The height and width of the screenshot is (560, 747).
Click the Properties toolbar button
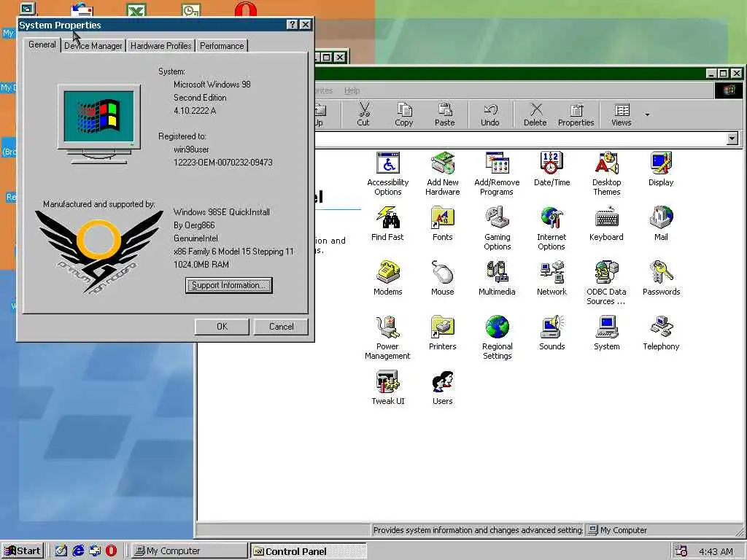click(x=576, y=114)
